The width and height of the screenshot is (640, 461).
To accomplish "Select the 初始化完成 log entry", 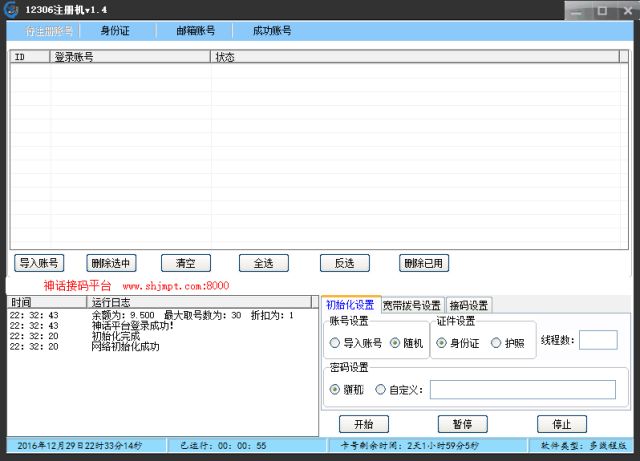I will (116, 336).
